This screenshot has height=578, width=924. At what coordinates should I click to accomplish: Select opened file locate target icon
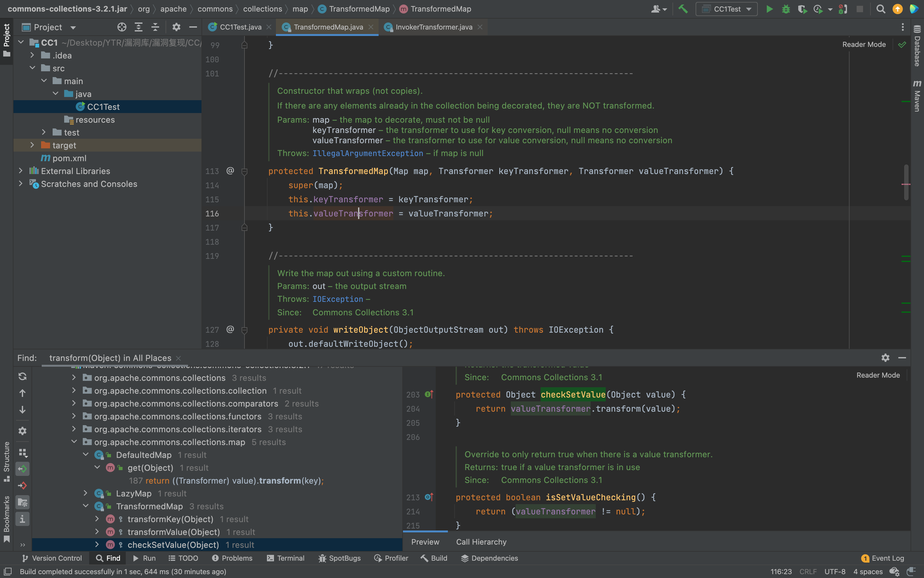(x=122, y=27)
